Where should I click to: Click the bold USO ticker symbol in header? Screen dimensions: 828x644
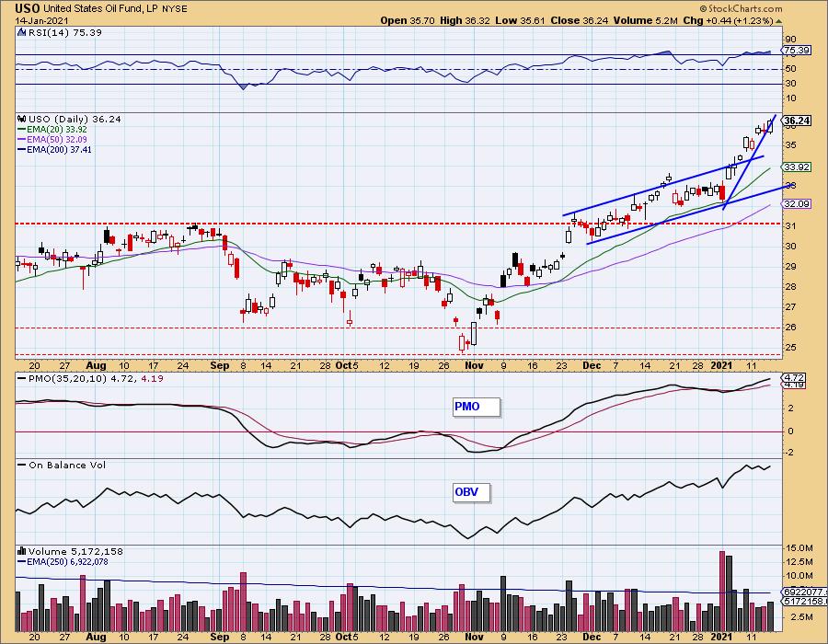(x=28, y=9)
